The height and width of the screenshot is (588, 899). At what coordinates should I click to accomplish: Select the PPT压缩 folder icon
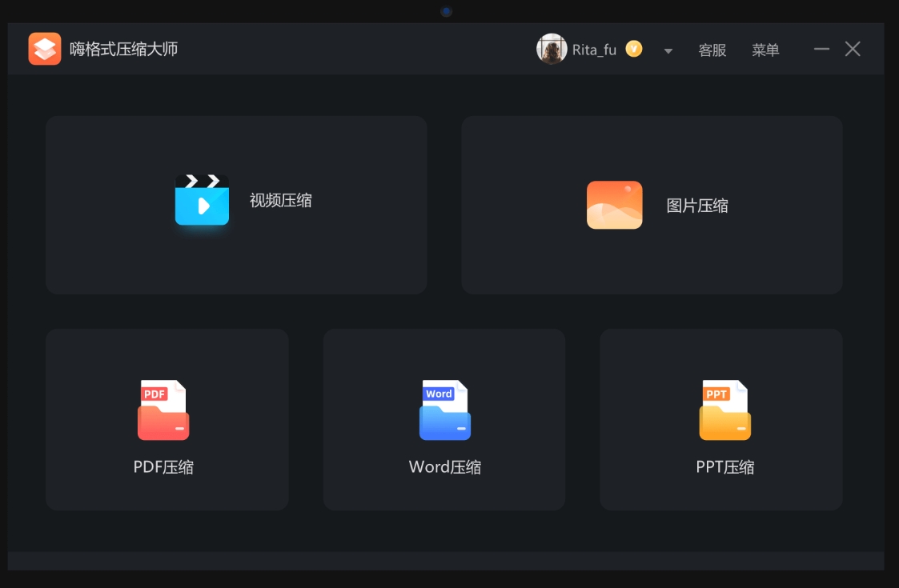[723, 410]
